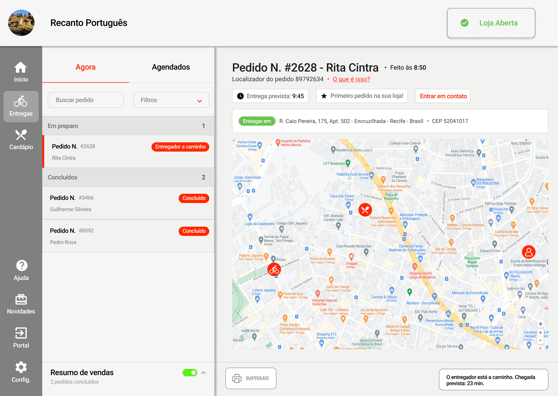The height and width of the screenshot is (396, 558).
Task: Click the star icon beside Primeiro pedido
Action: click(324, 96)
